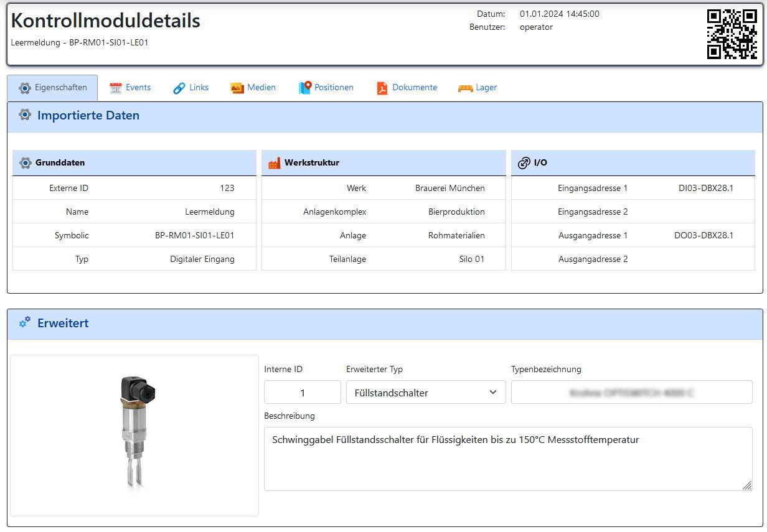
Task: Click the Anlage value Rohmaterialien
Action: tap(456, 235)
